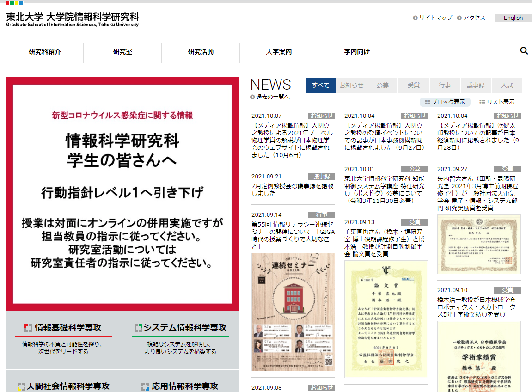This screenshot has height=392, width=532.
Task: Open the coronavirus information banner
Action: coord(122,194)
